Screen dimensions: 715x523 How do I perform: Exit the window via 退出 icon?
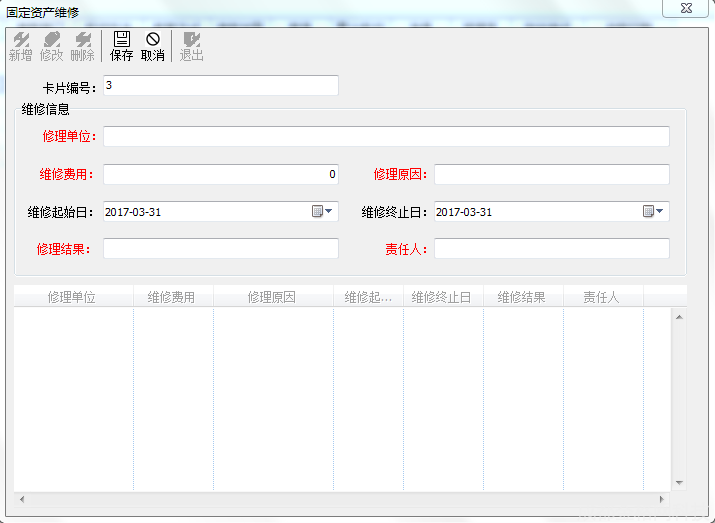point(191,46)
